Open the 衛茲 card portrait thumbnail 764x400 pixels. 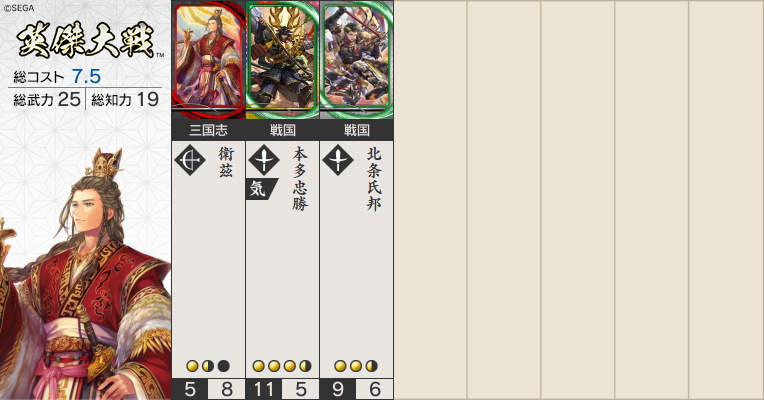point(209,60)
